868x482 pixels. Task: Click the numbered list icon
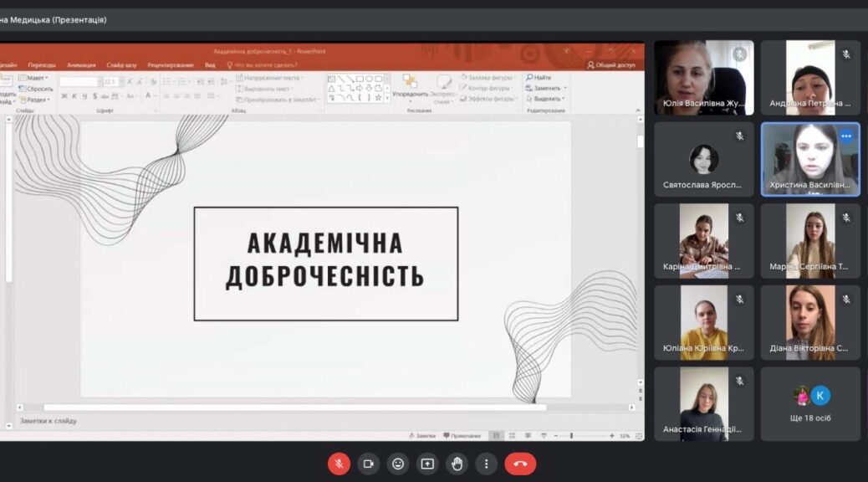pos(183,81)
